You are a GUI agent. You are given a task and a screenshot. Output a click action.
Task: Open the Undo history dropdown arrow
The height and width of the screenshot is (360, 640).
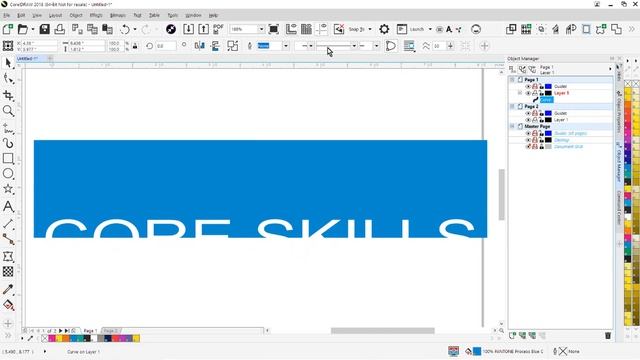pyautogui.click(x=135, y=29)
